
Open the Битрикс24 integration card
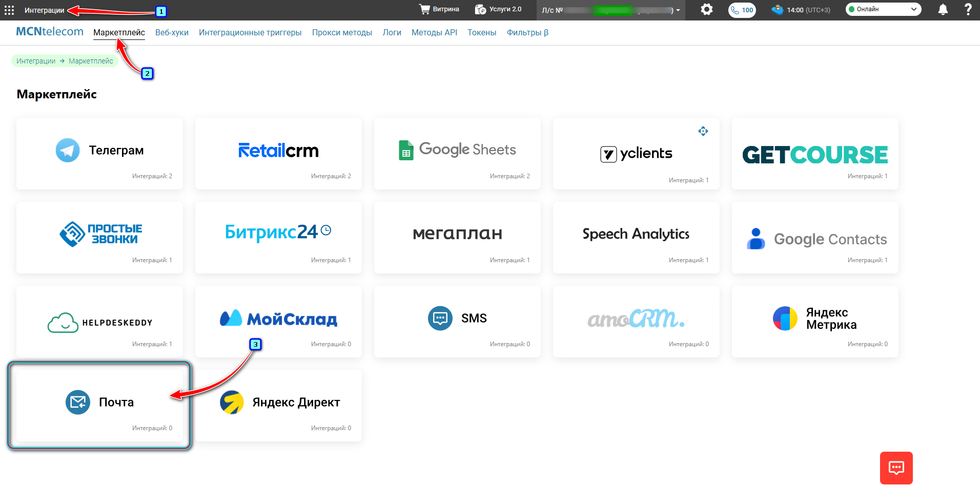point(278,238)
